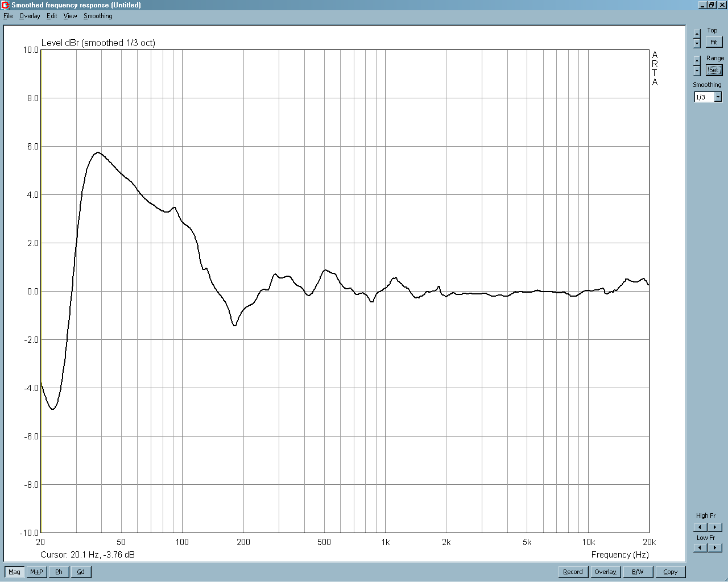728x582 pixels.
Task: Click the 0.0 level axis label
Action: pos(33,292)
